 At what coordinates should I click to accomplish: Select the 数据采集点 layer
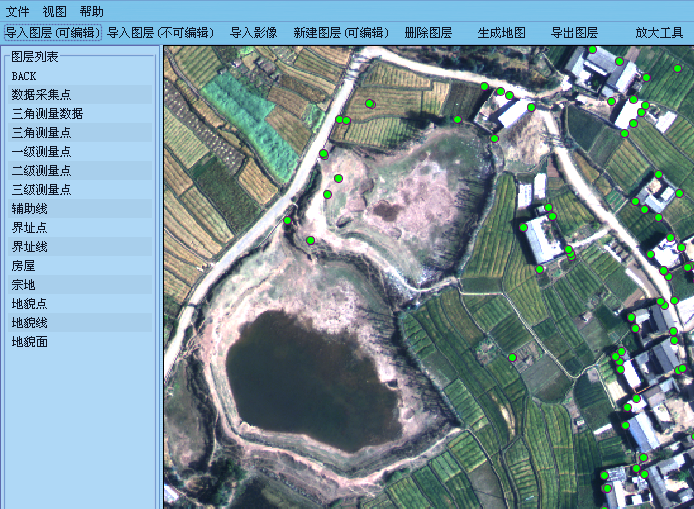pyautogui.click(x=80, y=95)
